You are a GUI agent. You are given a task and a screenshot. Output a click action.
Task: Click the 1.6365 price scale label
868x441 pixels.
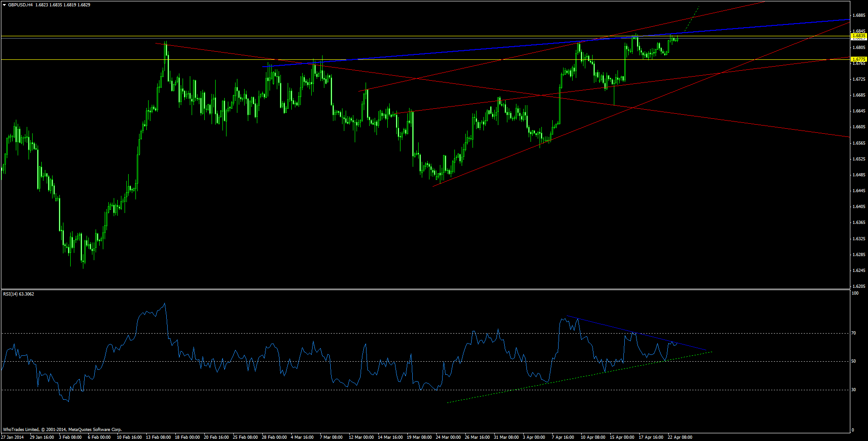coord(859,223)
